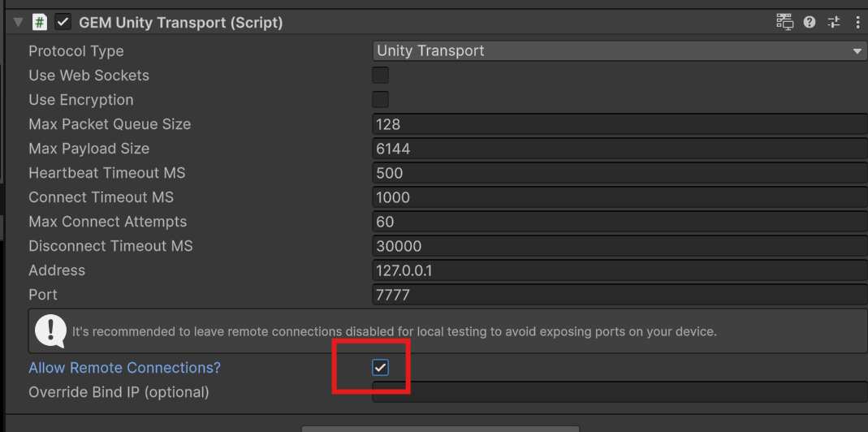The image size is (868, 432).
Task: Click the Max Packet Queue Size field
Action: tap(620, 124)
